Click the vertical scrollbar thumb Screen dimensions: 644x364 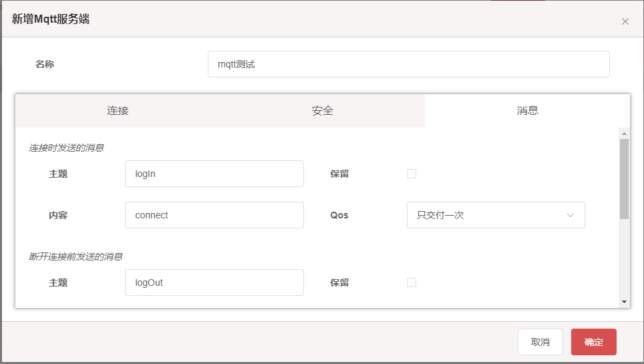624,179
